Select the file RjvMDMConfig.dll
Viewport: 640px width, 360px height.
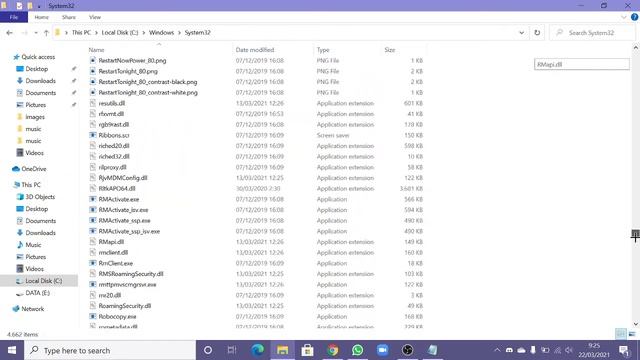pos(123,178)
